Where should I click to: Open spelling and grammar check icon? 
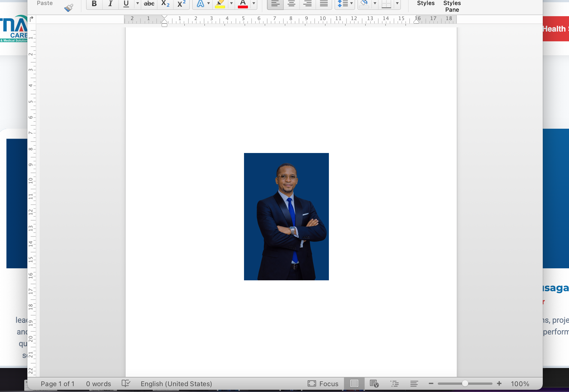tap(126, 383)
